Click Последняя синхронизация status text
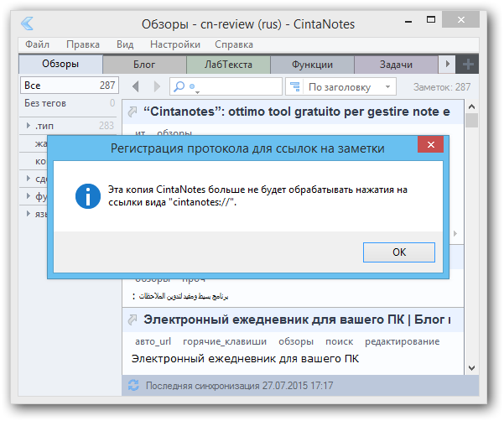The width and height of the screenshot is (504, 421). pos(239,385)
